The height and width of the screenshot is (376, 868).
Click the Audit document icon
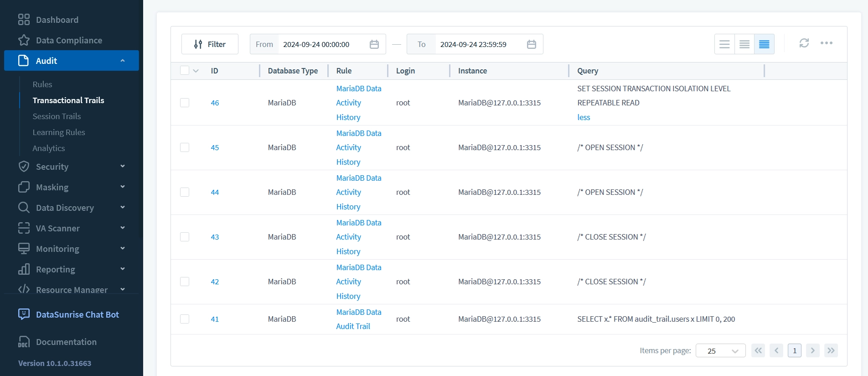(24, 61)
